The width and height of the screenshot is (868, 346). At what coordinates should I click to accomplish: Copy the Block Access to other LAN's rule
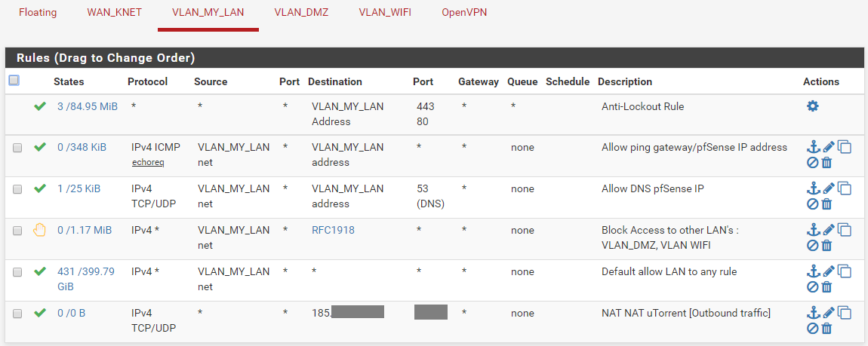point(844,230)
